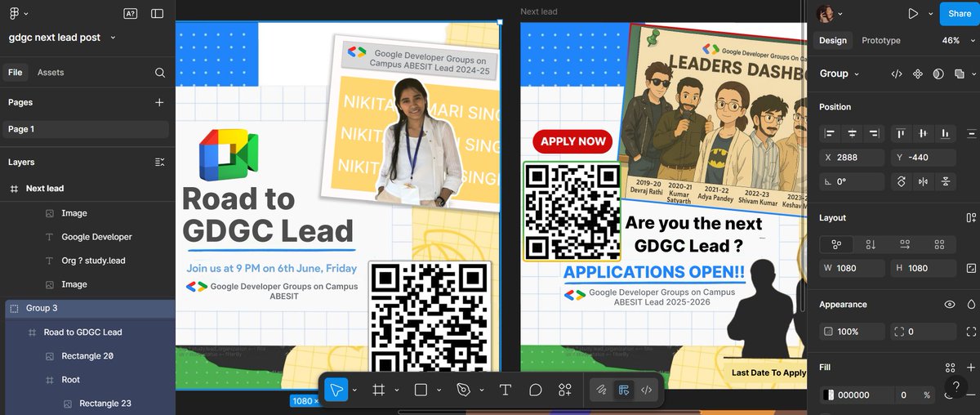
Task: Select the Next lead frame layer
Action: 87,189
